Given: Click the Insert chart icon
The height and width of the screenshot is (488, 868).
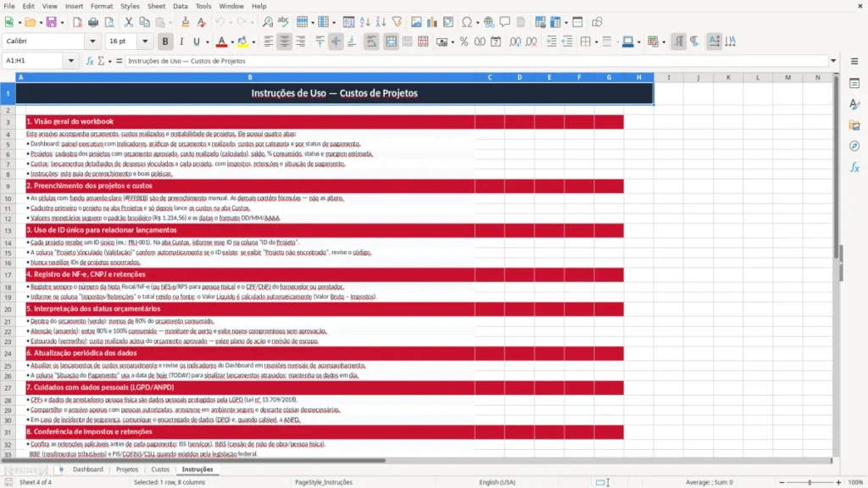Looking at the screenshot, I should 431,22.
